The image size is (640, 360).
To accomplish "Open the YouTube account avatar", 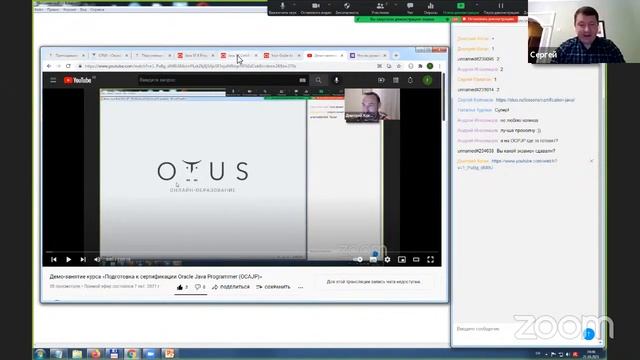I will click(427, 80).
